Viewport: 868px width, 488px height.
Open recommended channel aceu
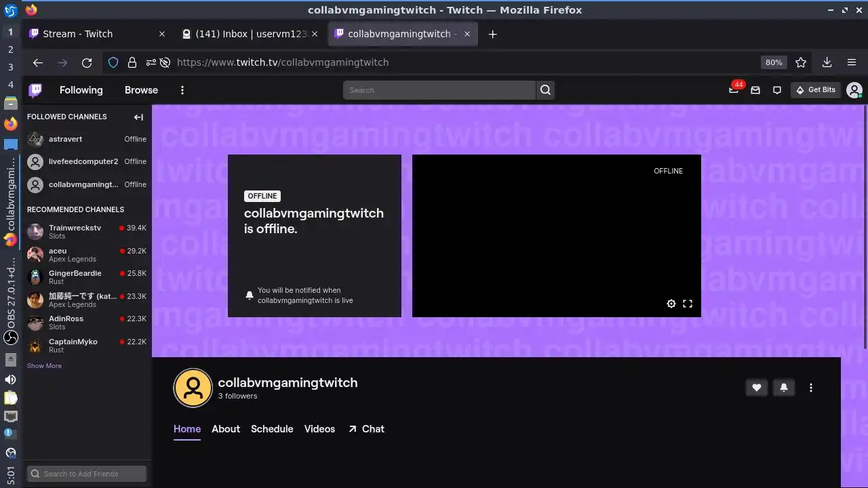click(87, 255)
